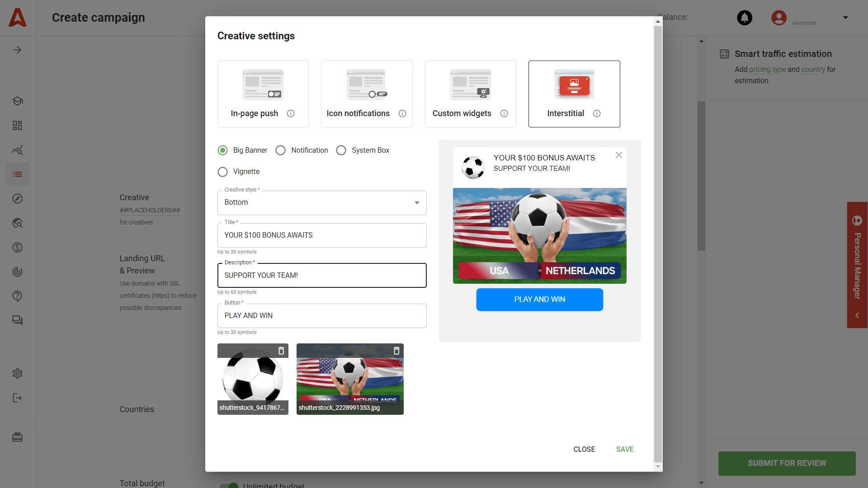
Task: Open the Creative style dropdown
Action: (x=321, y=203)
